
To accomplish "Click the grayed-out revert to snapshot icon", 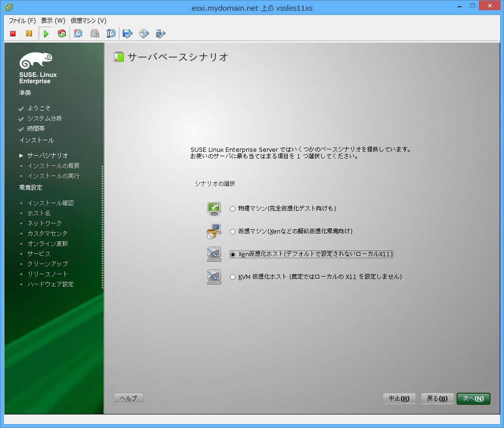I will pyautogui.click(x=95, y=33).
